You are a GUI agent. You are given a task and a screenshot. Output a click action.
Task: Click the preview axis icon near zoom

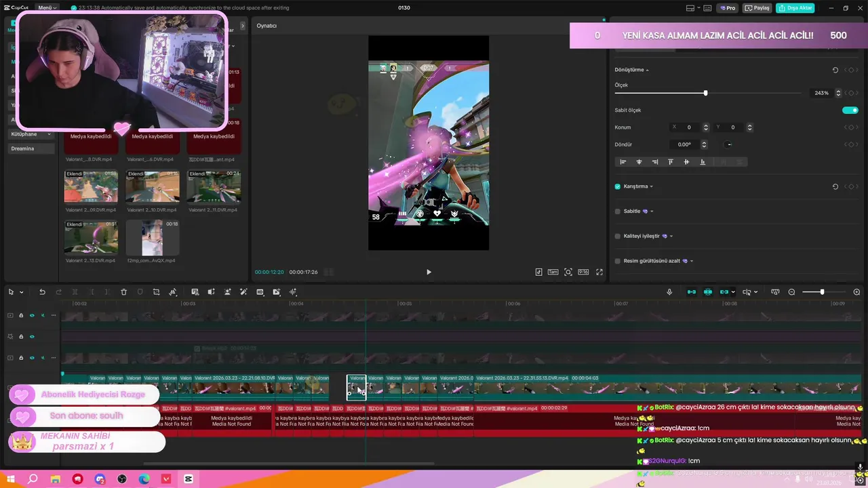tap(775, 292)
